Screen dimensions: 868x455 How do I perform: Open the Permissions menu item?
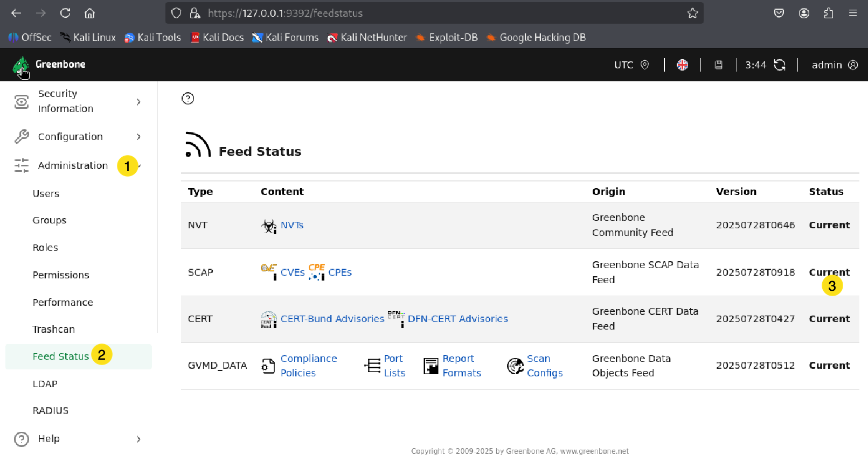(61, 275)
